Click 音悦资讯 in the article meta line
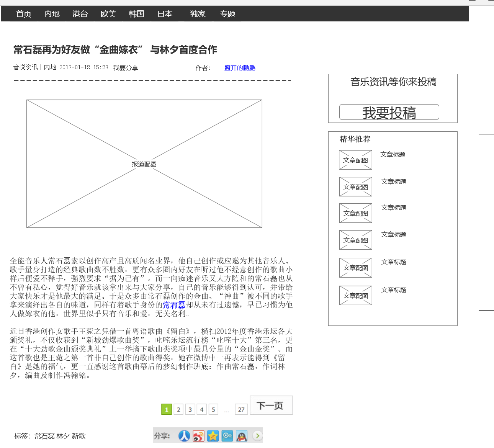The height and width of the screenshot is (448, 494). tap(26, 67)
